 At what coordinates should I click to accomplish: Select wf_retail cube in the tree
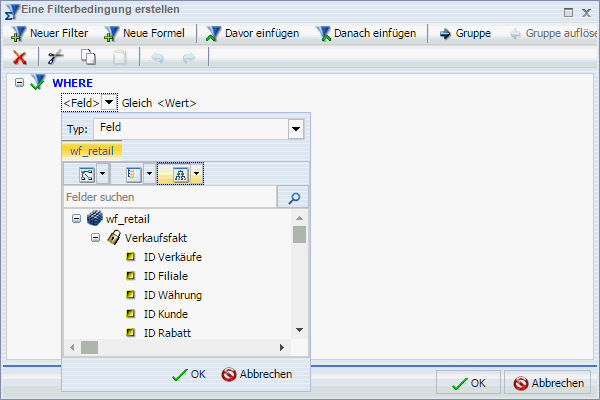128,219
